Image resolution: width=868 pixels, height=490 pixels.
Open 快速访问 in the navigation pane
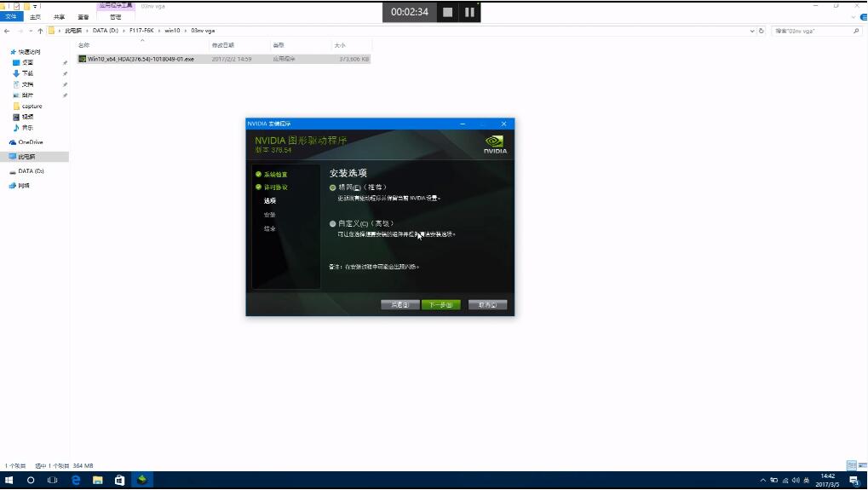coord(29,52)
